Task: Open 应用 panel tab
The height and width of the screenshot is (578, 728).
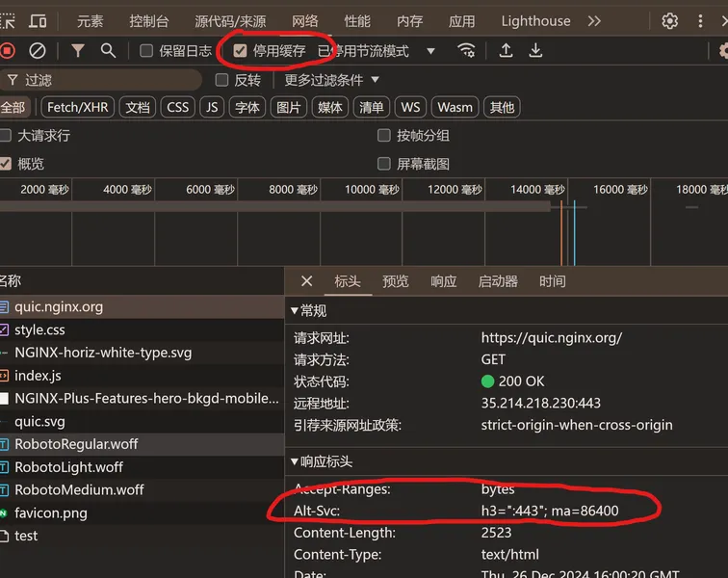Action: pos(462,21)
